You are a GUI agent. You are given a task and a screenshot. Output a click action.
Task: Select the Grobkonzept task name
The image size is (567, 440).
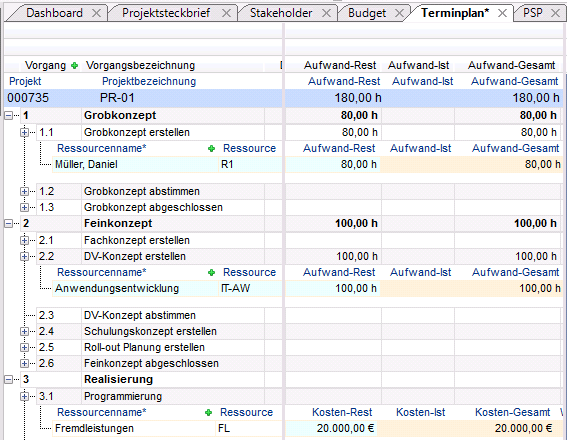click(x=120, y=116)
